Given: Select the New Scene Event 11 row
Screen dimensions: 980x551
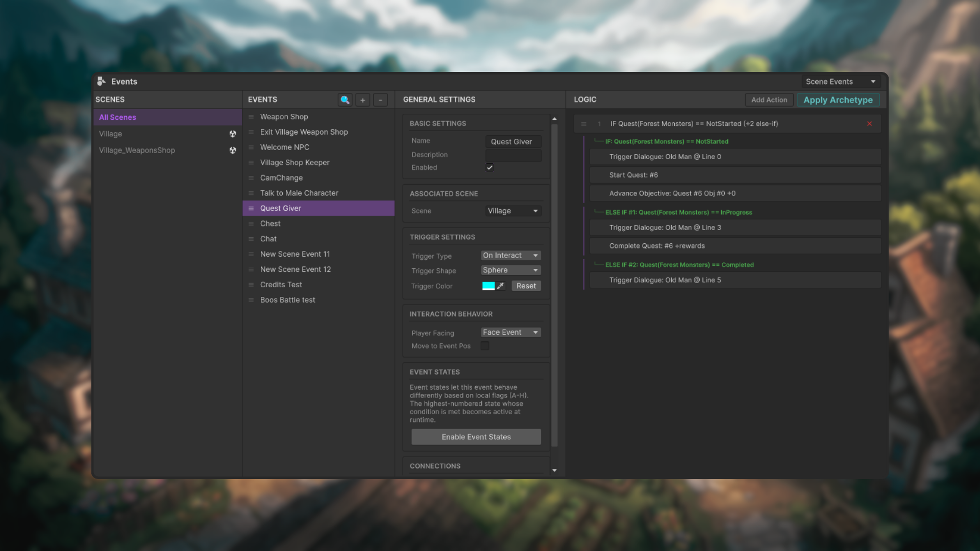Looking at the screenshot, I should 318,254.
